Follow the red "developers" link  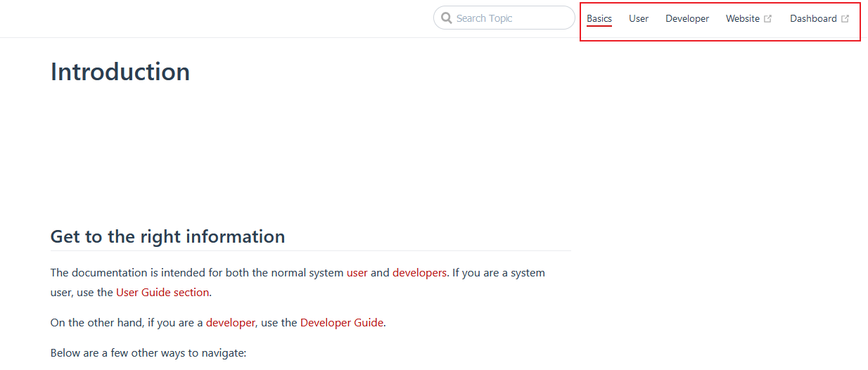(419, 273)
